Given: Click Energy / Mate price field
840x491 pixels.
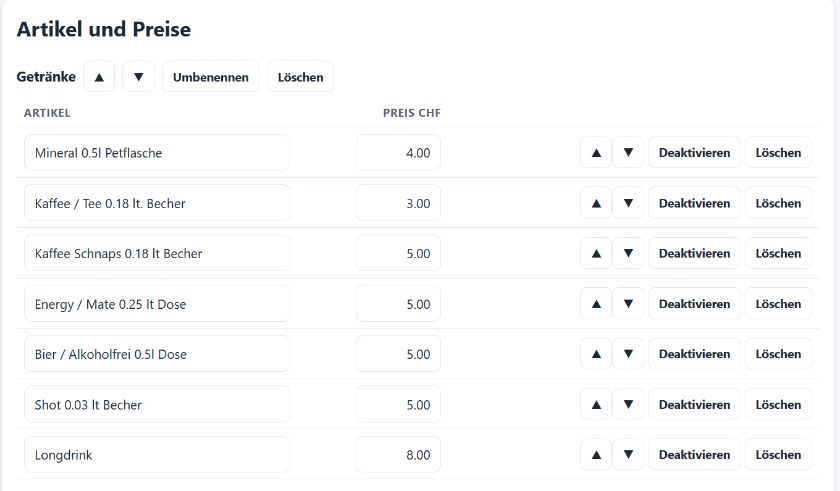Looking at the screenshot, I should (398, 304).
